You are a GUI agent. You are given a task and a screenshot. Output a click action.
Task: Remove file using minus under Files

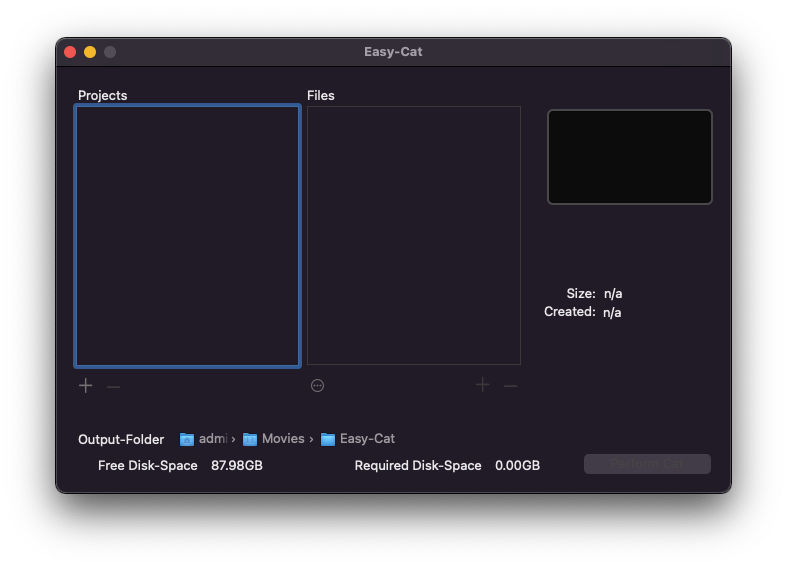[510, 385]
